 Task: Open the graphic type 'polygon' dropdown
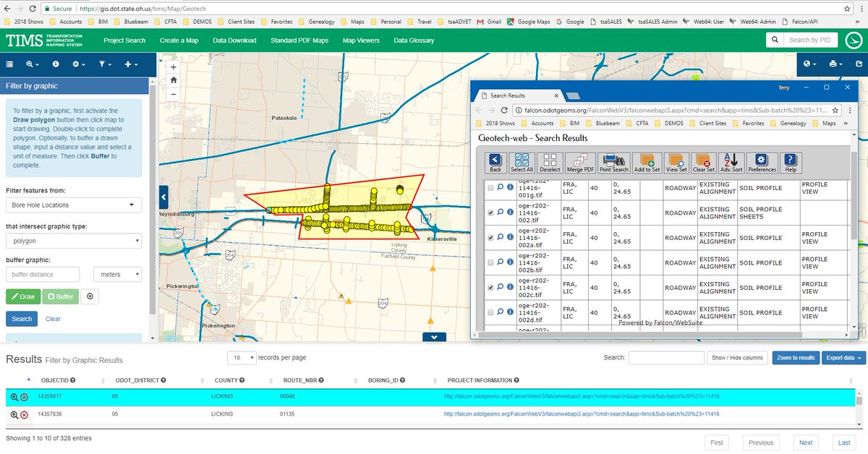tap(73, 241)
